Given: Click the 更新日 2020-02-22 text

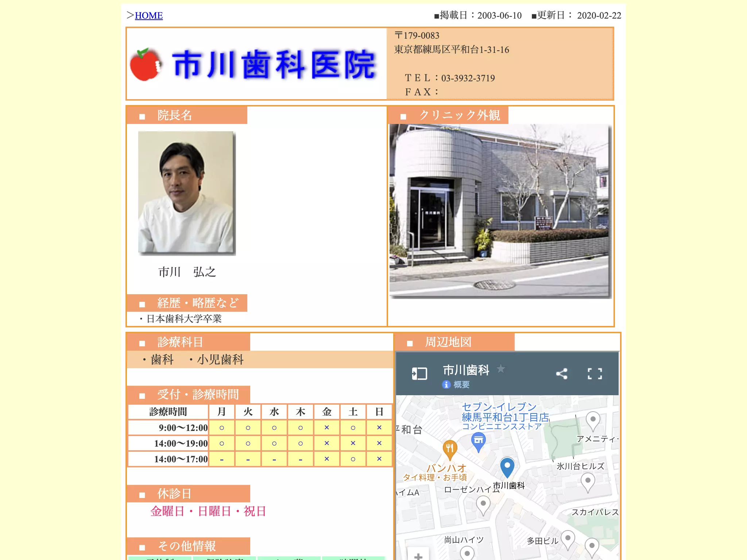Looking at the screenshot, I should tap(576, 15).
